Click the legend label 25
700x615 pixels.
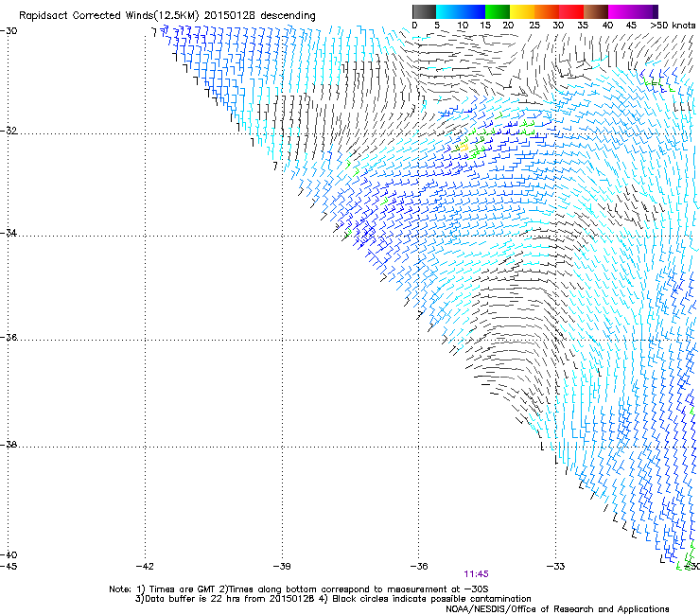[534, 25]
